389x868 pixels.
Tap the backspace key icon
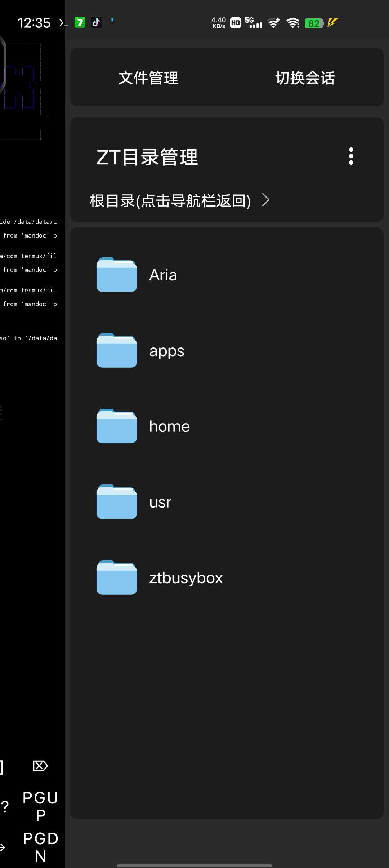pos(40,766)
